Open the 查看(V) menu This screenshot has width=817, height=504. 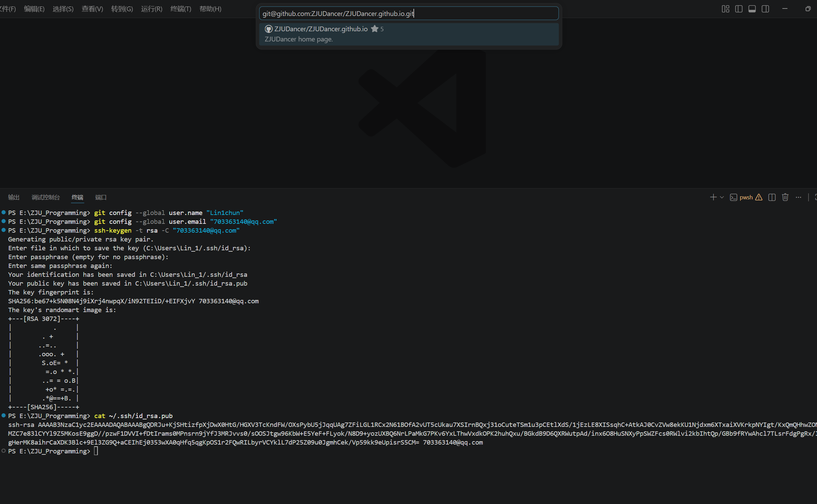[x=92, y=9]
